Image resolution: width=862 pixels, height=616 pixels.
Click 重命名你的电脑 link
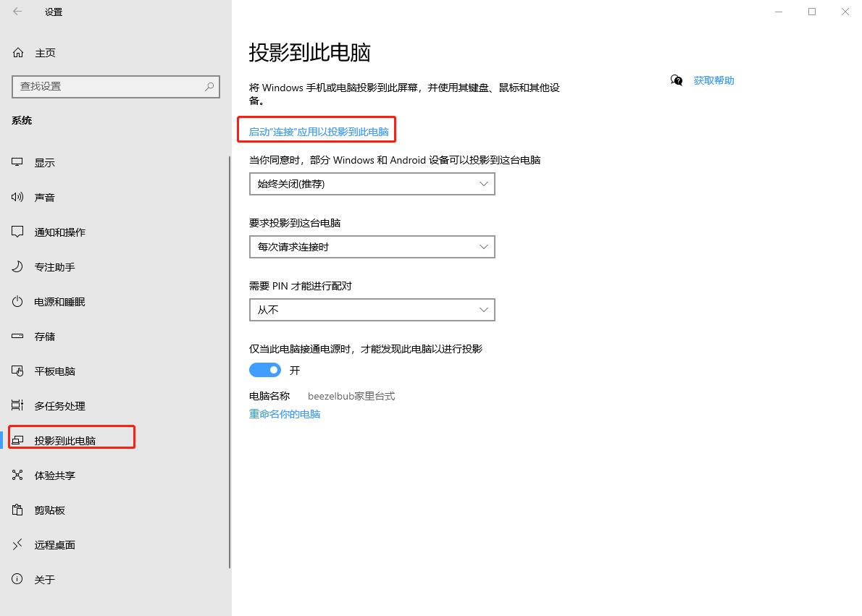(x=285, y=413)
